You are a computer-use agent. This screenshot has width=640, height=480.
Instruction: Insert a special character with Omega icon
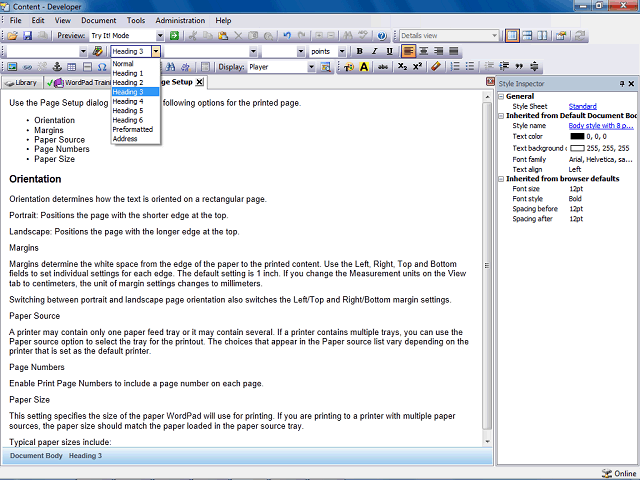102,67
